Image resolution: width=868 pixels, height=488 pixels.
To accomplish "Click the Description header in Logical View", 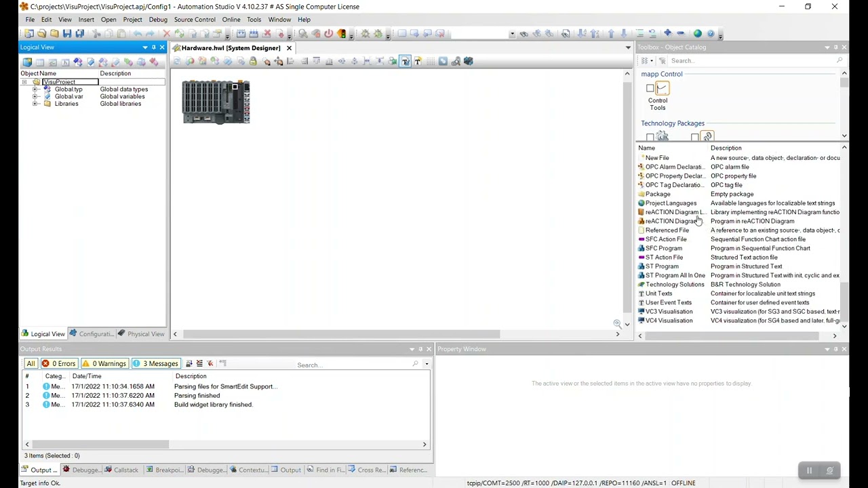I will pyautogui.click(x=115, y=73).
